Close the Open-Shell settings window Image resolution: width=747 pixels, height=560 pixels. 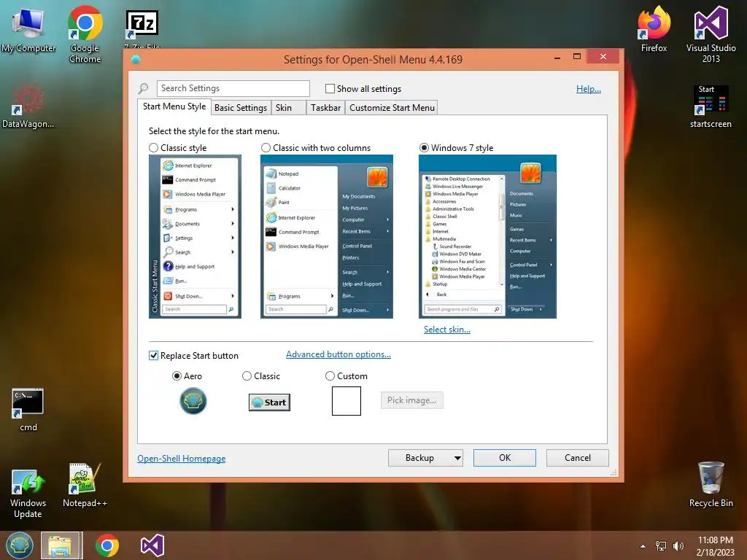(603, 57)
